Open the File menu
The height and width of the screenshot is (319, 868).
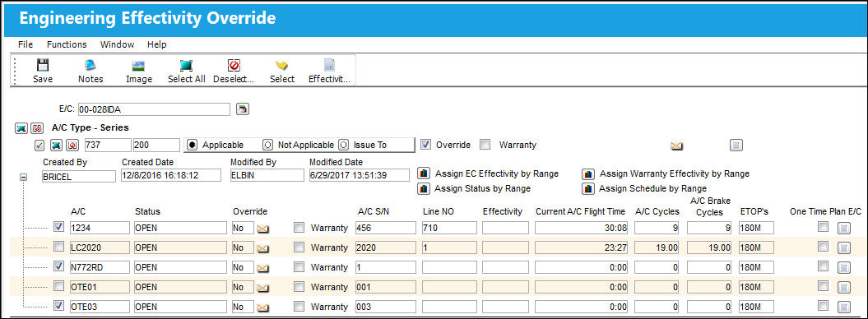pyautogui.click(x=26, y=44)
